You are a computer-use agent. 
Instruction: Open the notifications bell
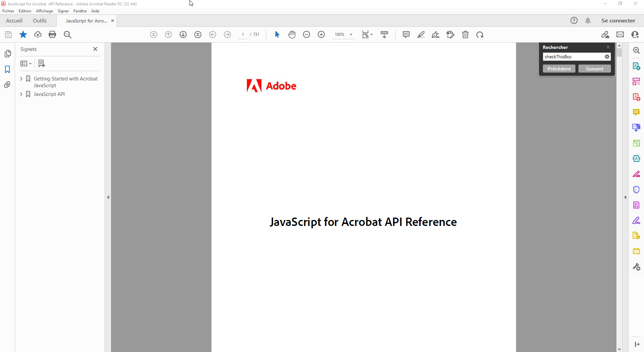(x=588, y=20)
